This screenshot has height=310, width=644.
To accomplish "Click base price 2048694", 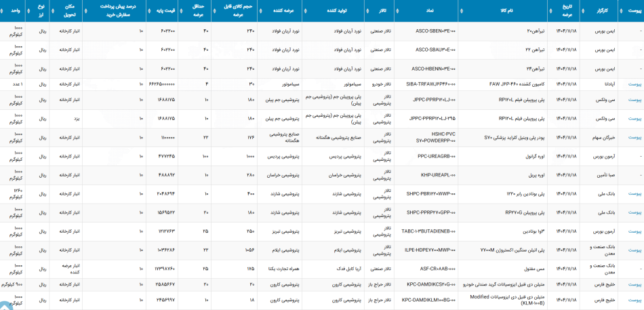I will pyautogui.click(x=165, y=194).
